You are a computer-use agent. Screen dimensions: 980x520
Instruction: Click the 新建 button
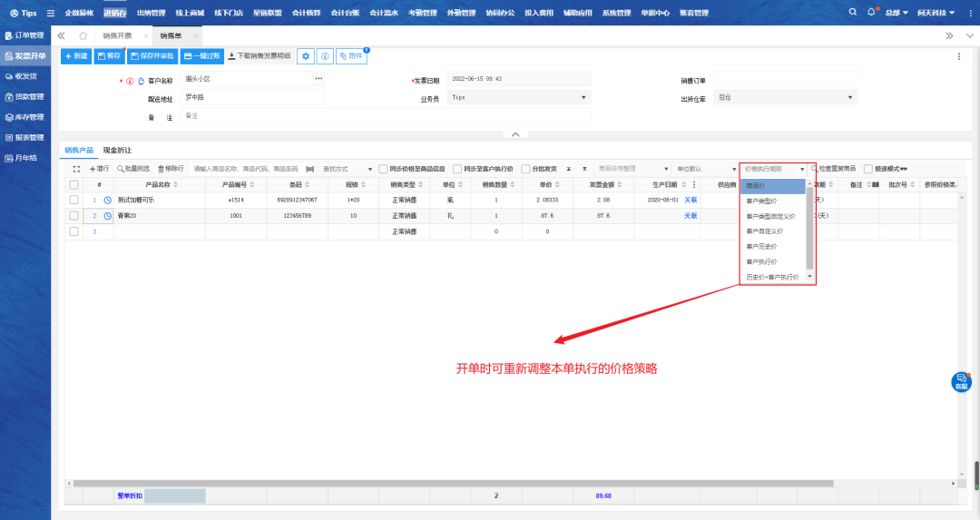click(76, 56)
